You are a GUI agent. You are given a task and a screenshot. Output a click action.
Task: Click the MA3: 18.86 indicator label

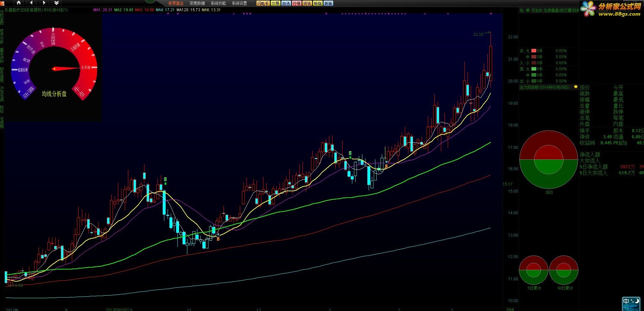point(144,10)
